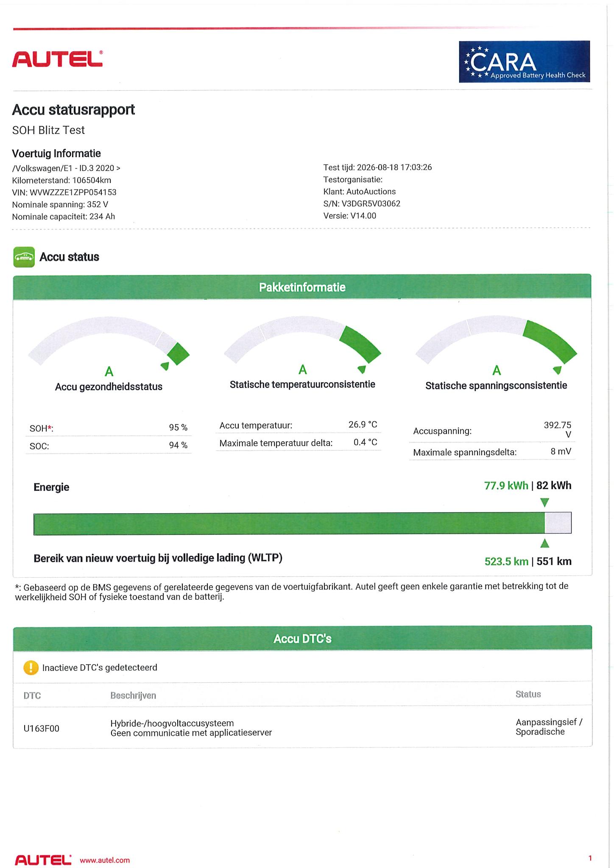Click the green 77.9 kWh energy value

point(506,486)
